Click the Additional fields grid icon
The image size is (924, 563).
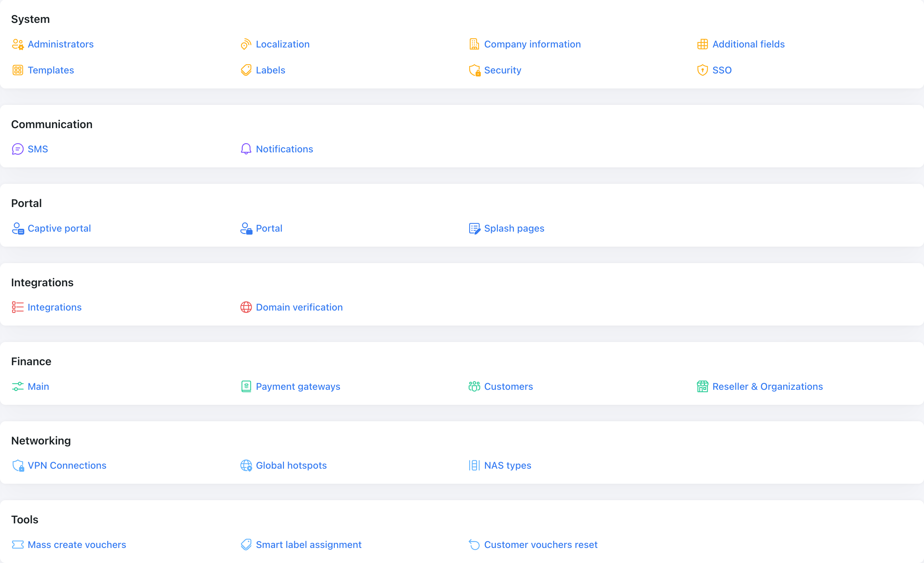pyautogui.click(x=702, y=44)
